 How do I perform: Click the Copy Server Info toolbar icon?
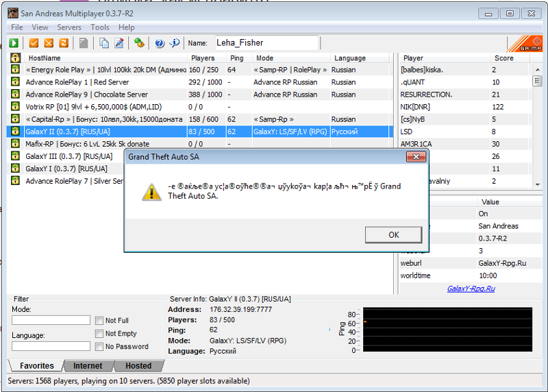[x=104, y=43]
